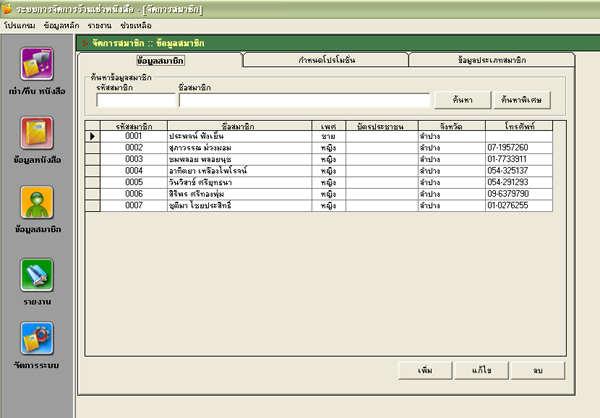Switch to the กำหนดโปรโมชั่น tab
This screenshot has width=600, height=418.
(x=325, y=60)
